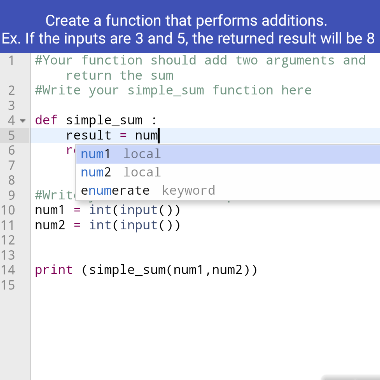Click line number 9 in gutter
380x380 pixels.
point(11,195)
